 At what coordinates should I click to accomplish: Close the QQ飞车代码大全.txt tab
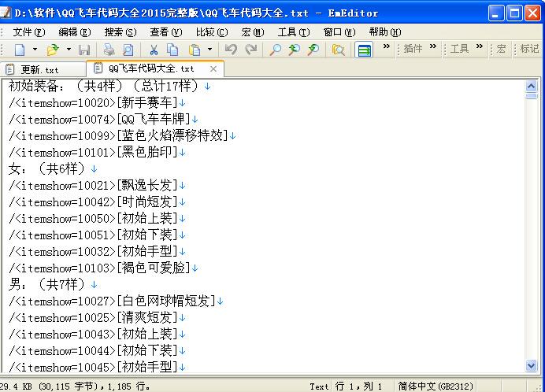[213, 68]
